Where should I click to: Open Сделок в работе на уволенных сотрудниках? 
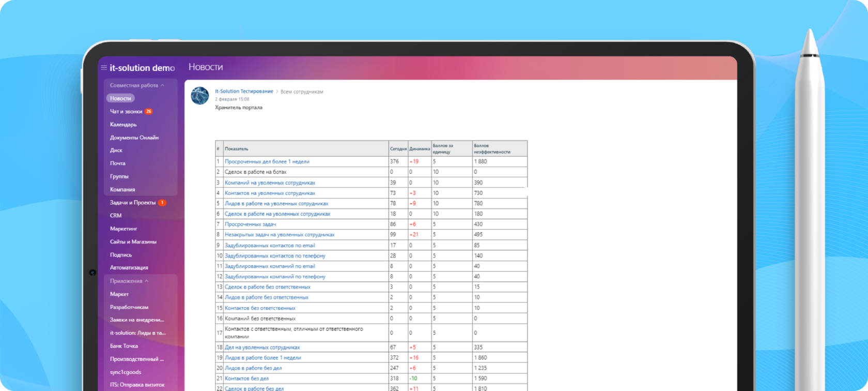277,214
